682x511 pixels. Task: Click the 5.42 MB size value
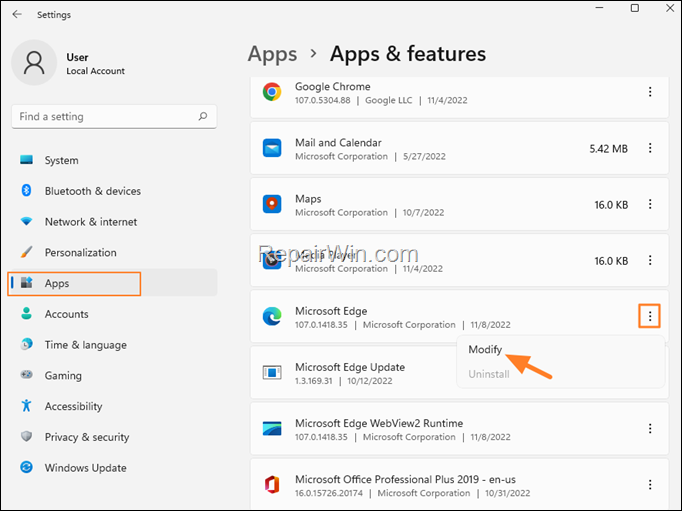[x=608, y=149]
